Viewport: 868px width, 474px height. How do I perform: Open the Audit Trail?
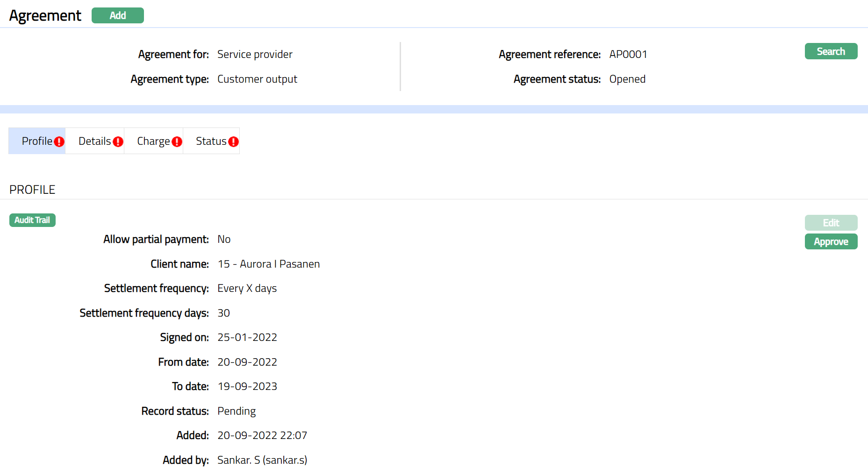point(32,220)
